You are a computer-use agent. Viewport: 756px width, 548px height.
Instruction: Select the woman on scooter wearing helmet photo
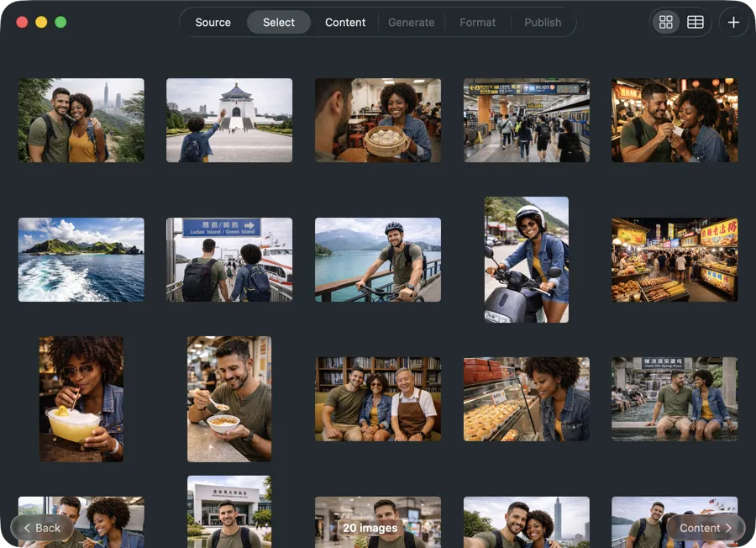(x=526, y=259)
